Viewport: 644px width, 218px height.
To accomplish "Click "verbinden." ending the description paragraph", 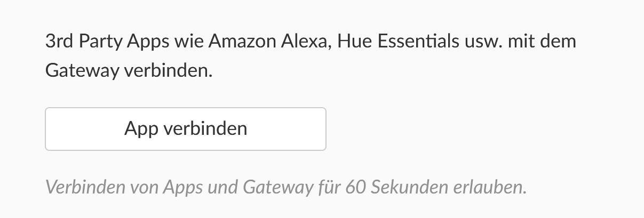I will tap(168, 70).
